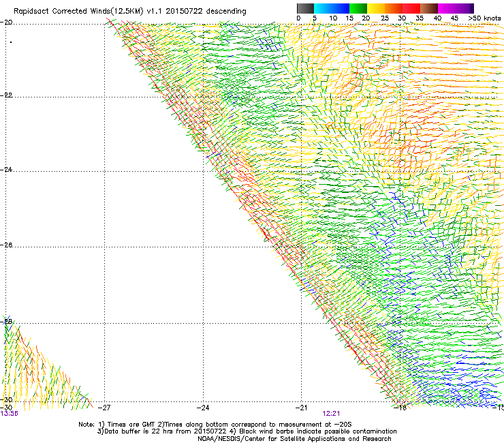This screenshot has width=504, height=443.
Task: Select the cyan 5-10 knots legend swatch
Action: tap(322, 8)
